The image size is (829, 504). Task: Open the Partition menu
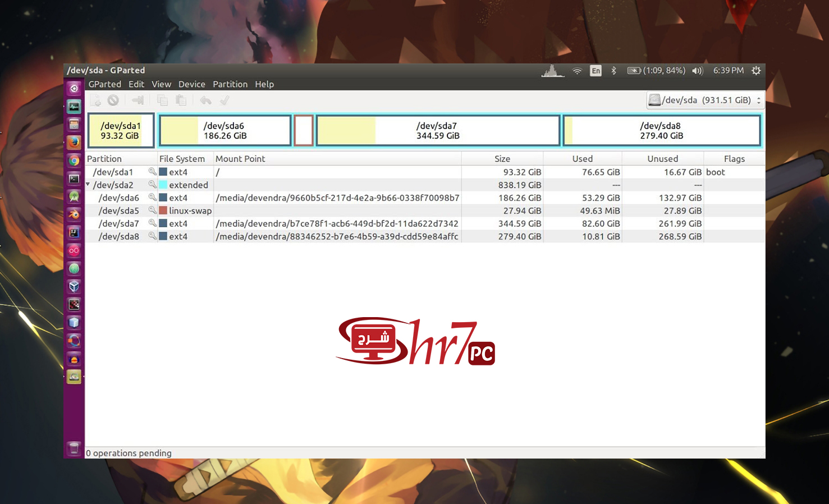point(230,84)
